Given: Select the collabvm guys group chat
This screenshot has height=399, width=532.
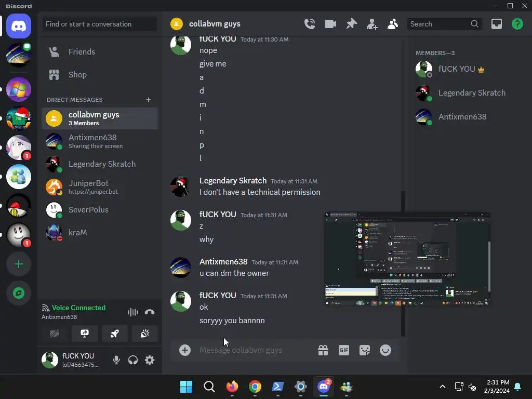Looking at the screenshot, I should pos(99,118).
